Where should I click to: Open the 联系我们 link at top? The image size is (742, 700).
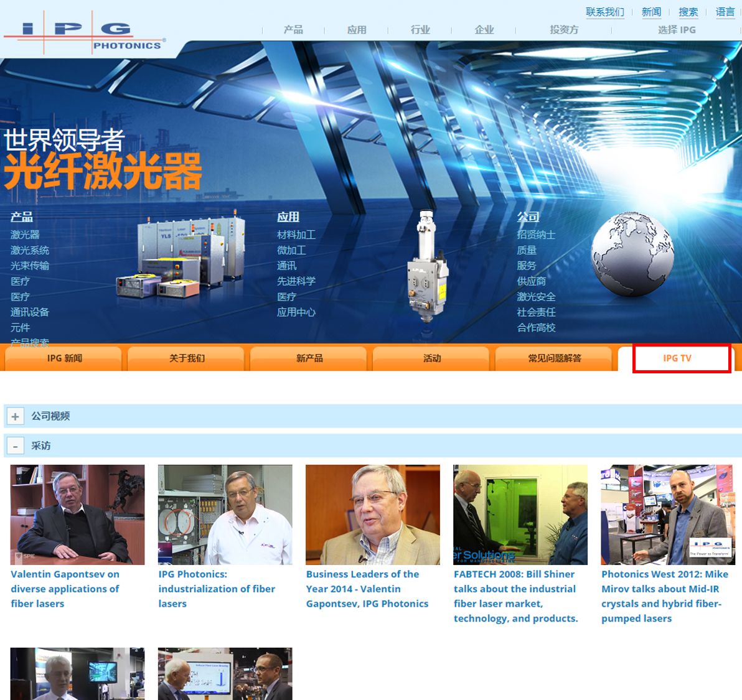click(605, 12)
